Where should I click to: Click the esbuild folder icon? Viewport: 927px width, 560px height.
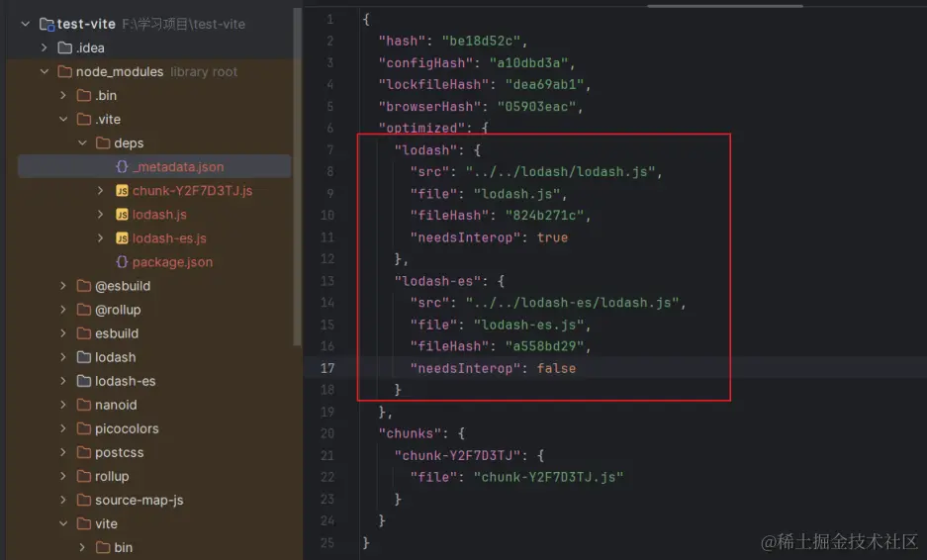(x=84, y=332)
